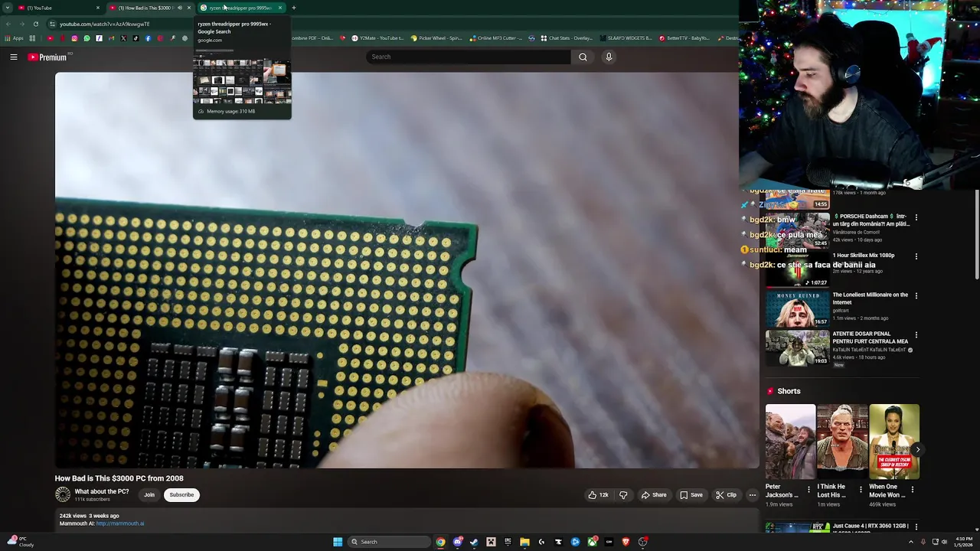Click the main video player to pause

[407, 270]
